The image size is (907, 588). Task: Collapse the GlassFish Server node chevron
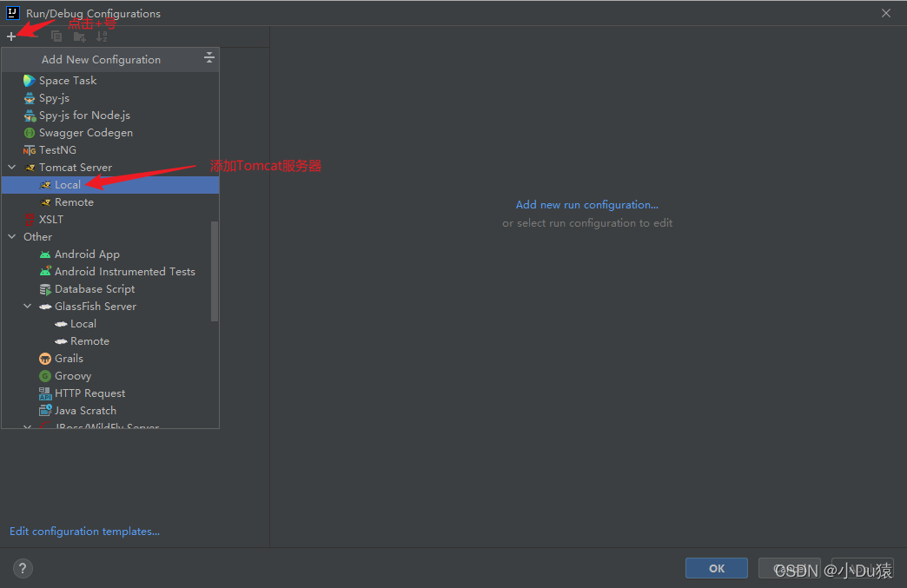[x=27, y=306]
